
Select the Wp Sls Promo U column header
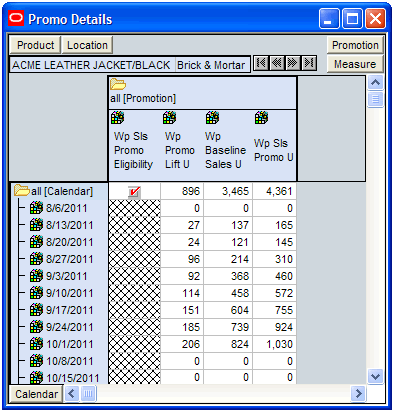click(x=273, y=150)
